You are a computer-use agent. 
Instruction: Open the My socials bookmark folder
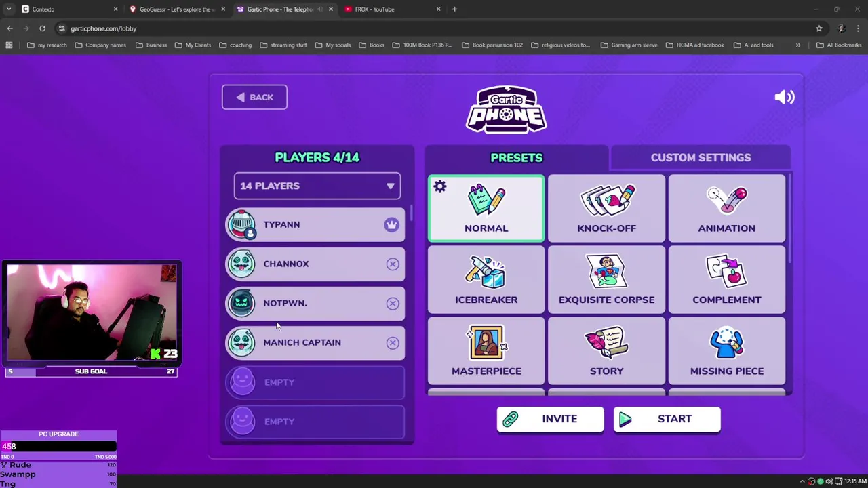pos(333,45)
